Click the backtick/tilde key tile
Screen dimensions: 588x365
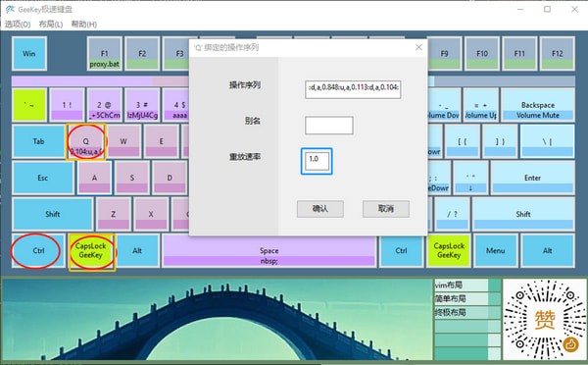click(x=29, y=105)
